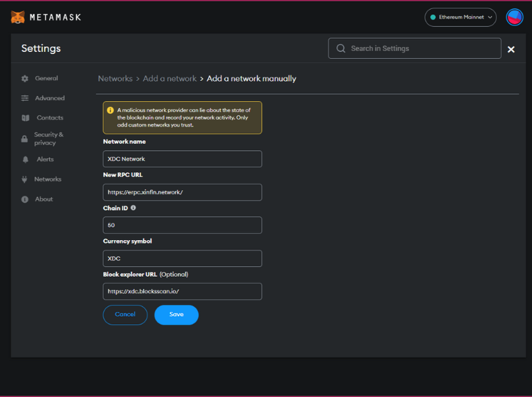Viewport: 532px width, 397px height.
Task: Go back to Add a network breadcrumb
Action: [169, 79]
